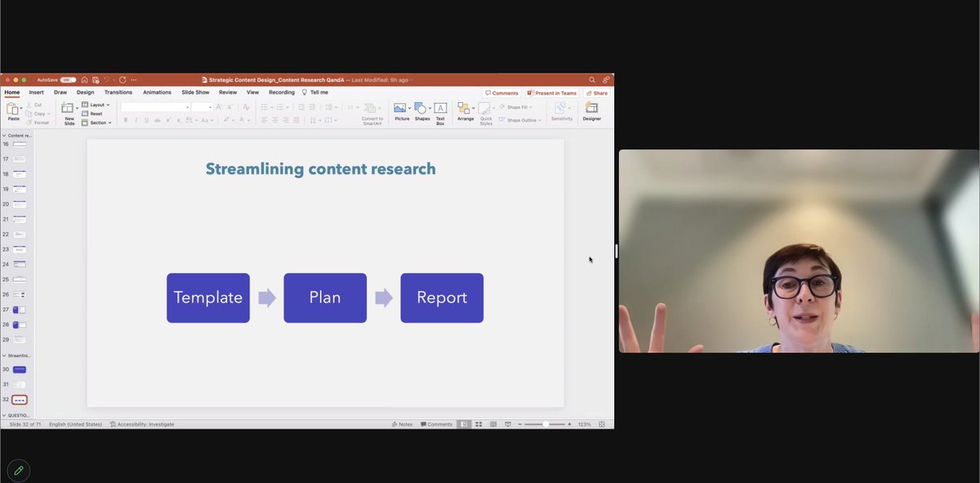Toggle Normal view in status bar
980x483 pixels.
click(464, 424)
